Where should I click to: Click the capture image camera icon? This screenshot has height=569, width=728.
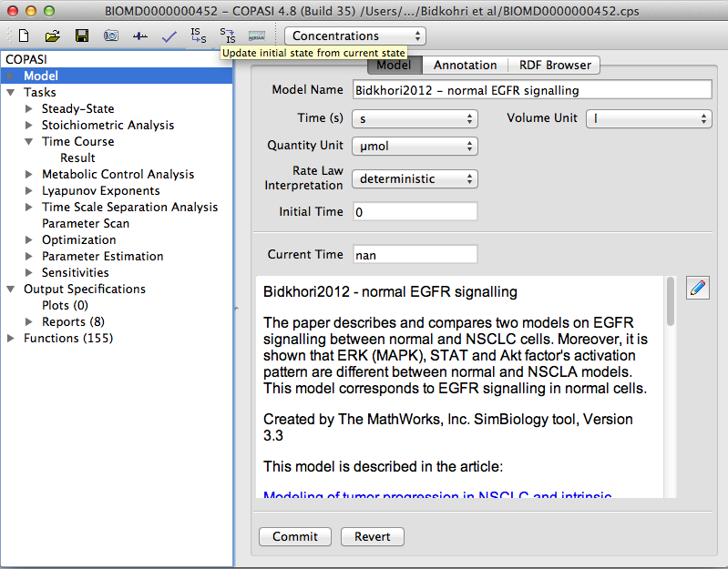pyautogui.click(x=110, y=36)
